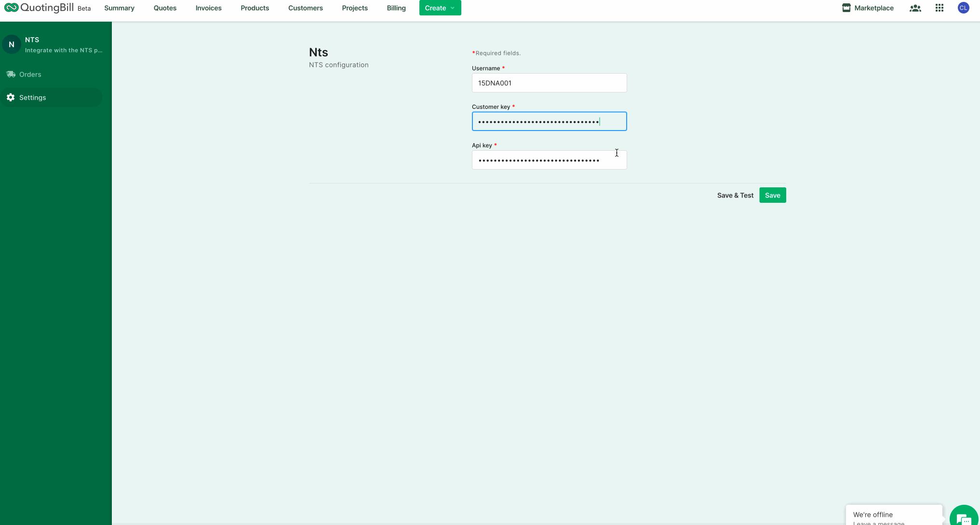The height and width of the screenshot is (525, 980).
Task: Expand the Create dropdown arrow
Action: (452, 8)
